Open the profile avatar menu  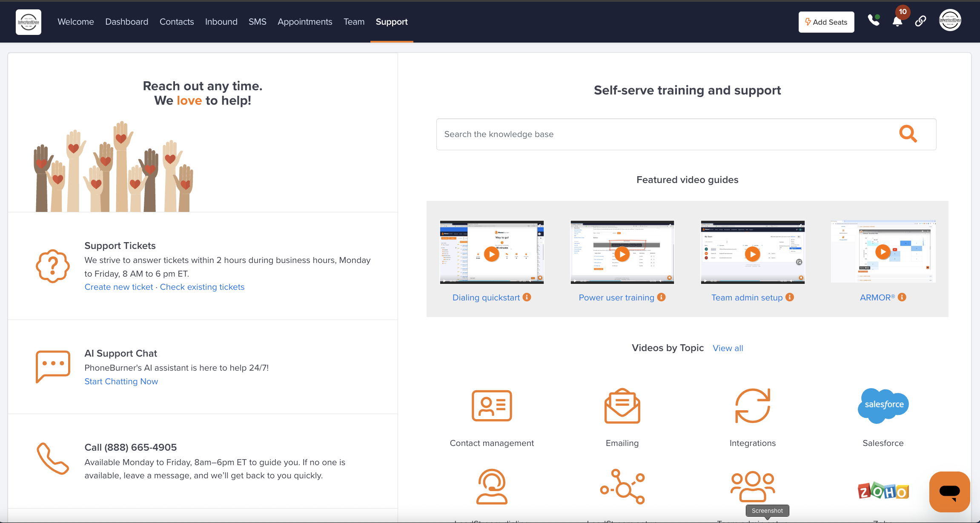[950, 20]
